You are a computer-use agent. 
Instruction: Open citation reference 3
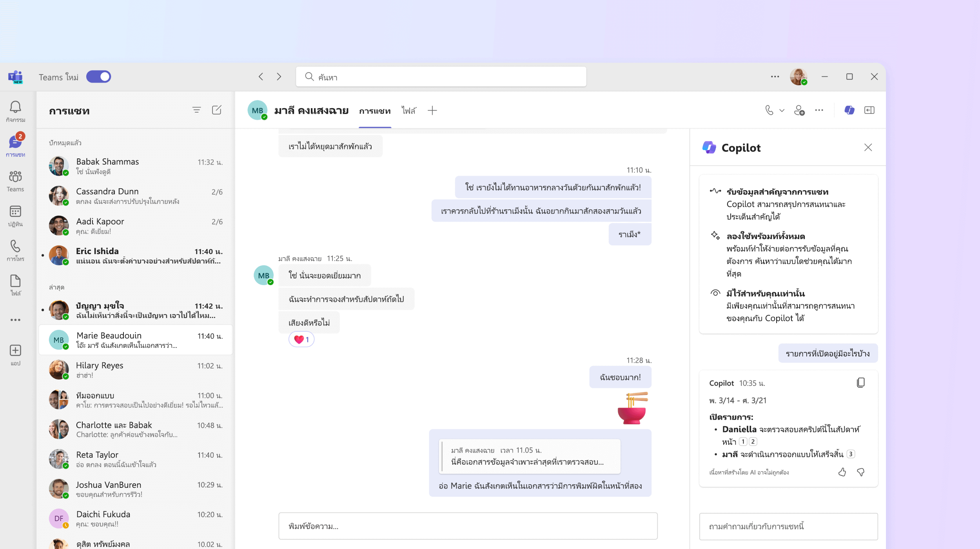click(851, 454)
